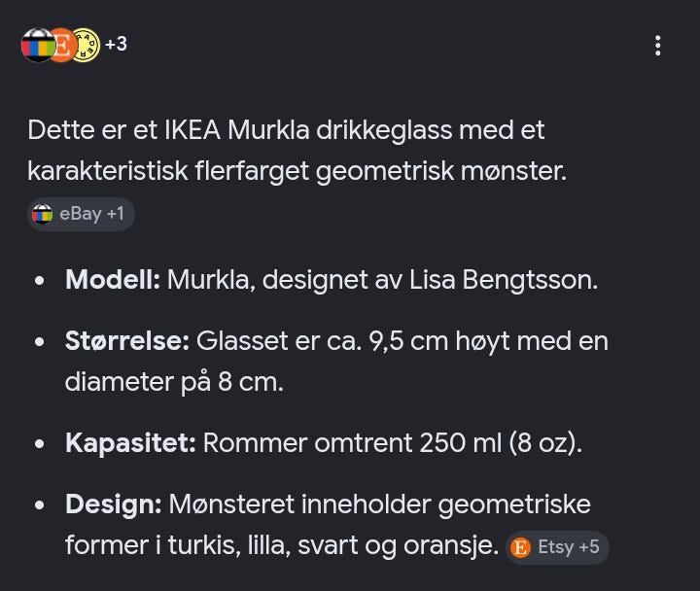Open the eBay source icon at top
Image resolution: width=700 pixels, height=591 pixels.
38,45
